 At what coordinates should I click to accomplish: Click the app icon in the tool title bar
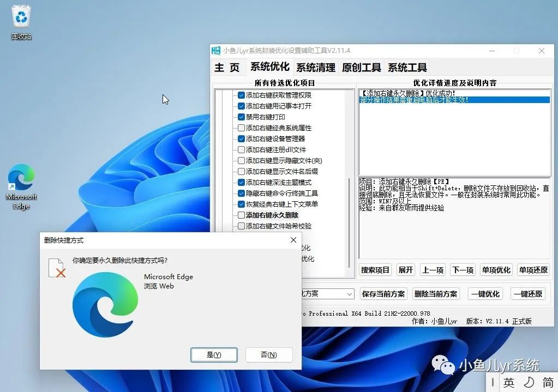216,51
